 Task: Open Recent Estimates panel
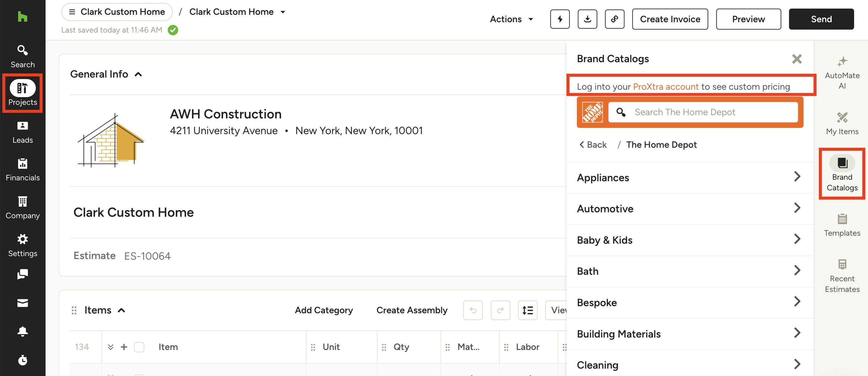tap(842, 276)
